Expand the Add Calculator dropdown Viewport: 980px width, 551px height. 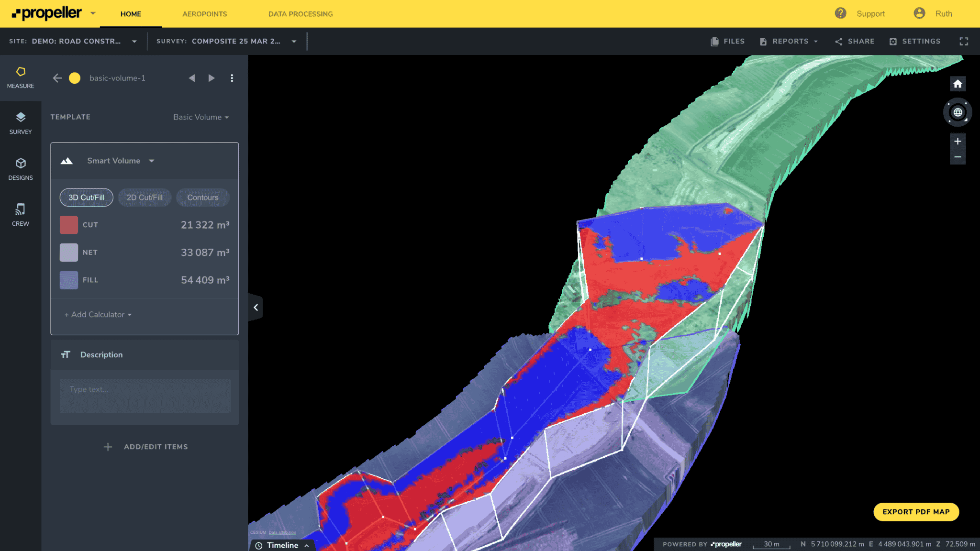click(98, 315)
